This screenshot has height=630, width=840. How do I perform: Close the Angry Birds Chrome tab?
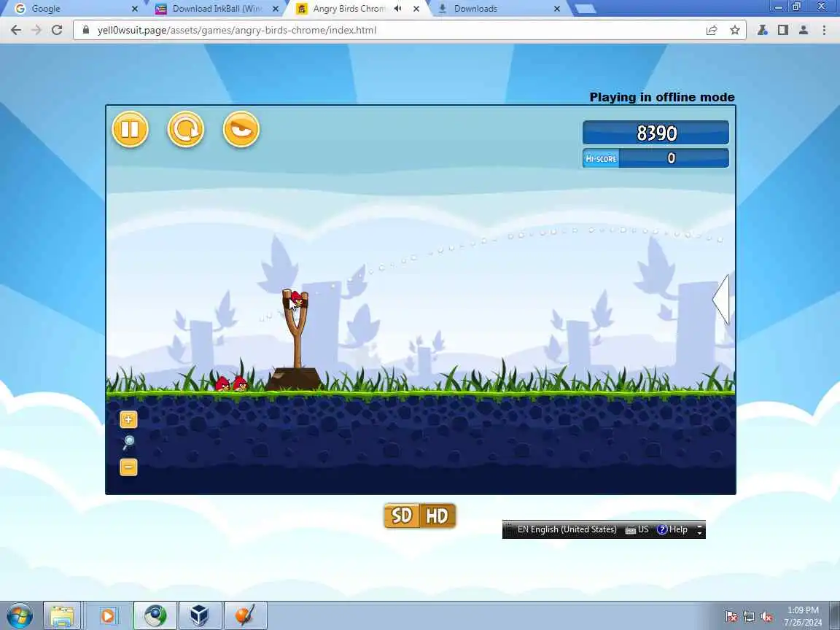[416, 9]
